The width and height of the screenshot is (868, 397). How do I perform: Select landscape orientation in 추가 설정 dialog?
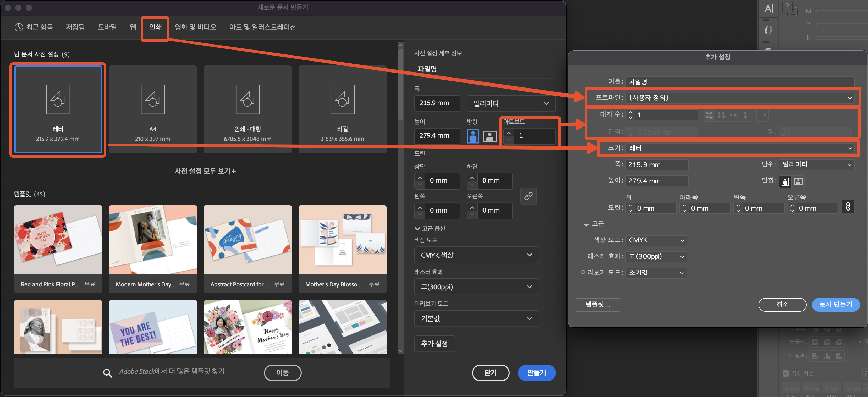coord(798,182)
